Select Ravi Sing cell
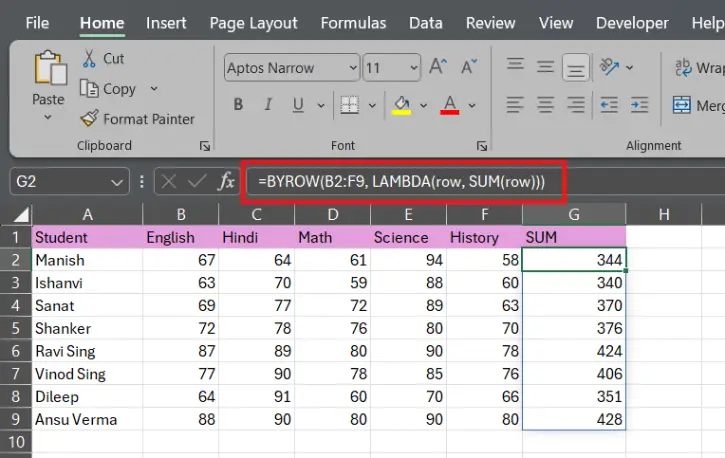725x458 pixels. click(87, 351)
